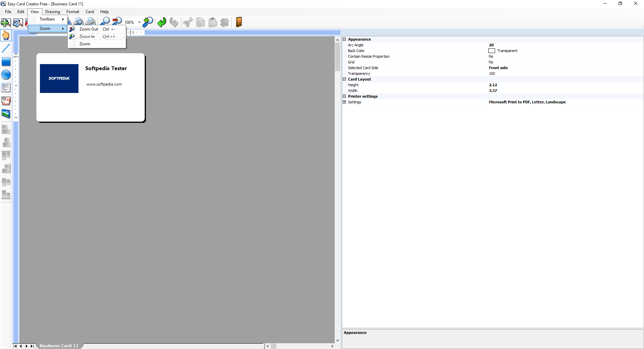Open the File menu
Image resolution: width=644 pixels, height=349 pixels.
(8, 12)
